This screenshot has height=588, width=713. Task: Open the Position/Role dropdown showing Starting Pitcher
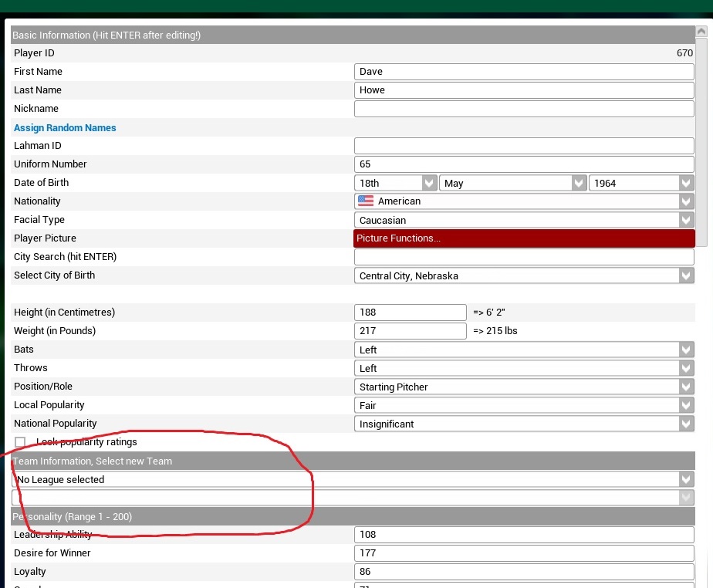pyautogui.click(x=525, y=387)
